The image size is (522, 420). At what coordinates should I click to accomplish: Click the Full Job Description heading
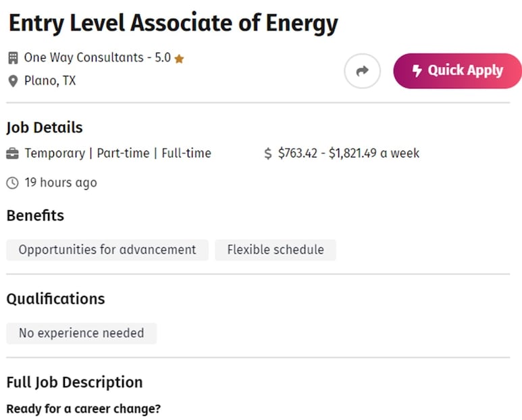coord(74,382)
